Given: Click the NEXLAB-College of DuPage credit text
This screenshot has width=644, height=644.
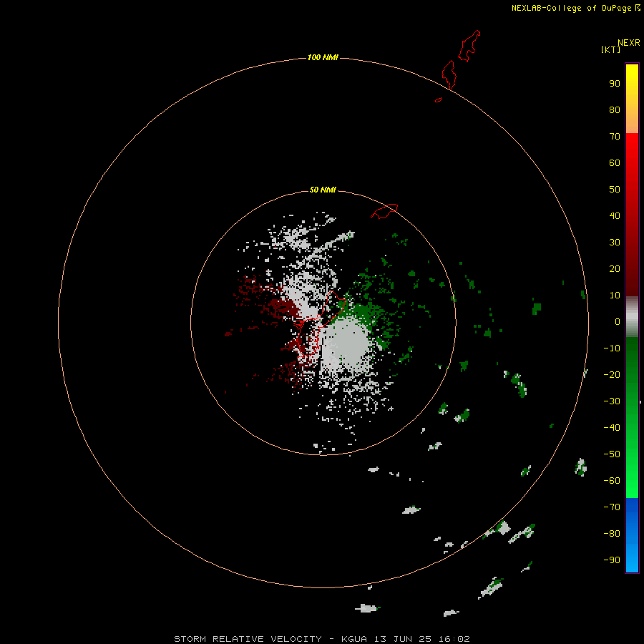Looking at the screenshot, I should (576, 8).
